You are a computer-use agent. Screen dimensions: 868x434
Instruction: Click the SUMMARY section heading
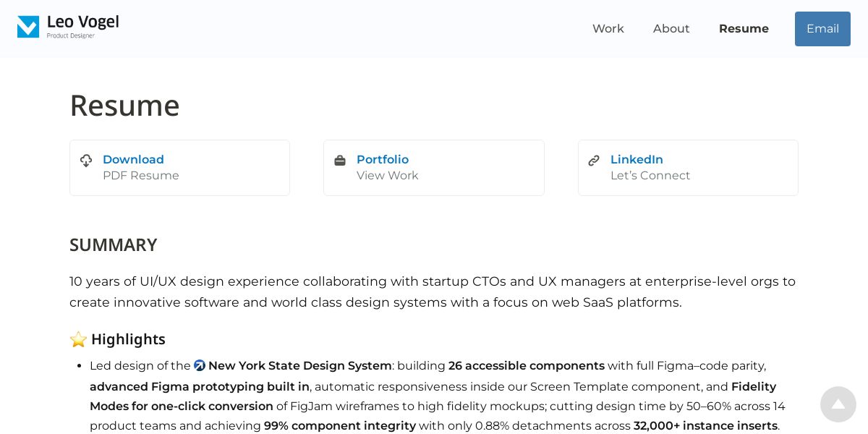[x=113, y=245]
